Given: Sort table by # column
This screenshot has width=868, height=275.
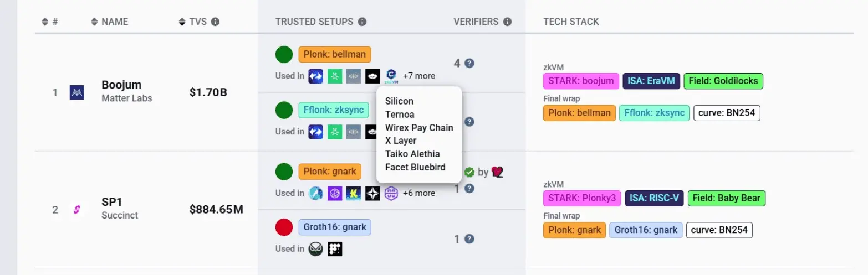Looking at the screenshot, I should [50, 22].
